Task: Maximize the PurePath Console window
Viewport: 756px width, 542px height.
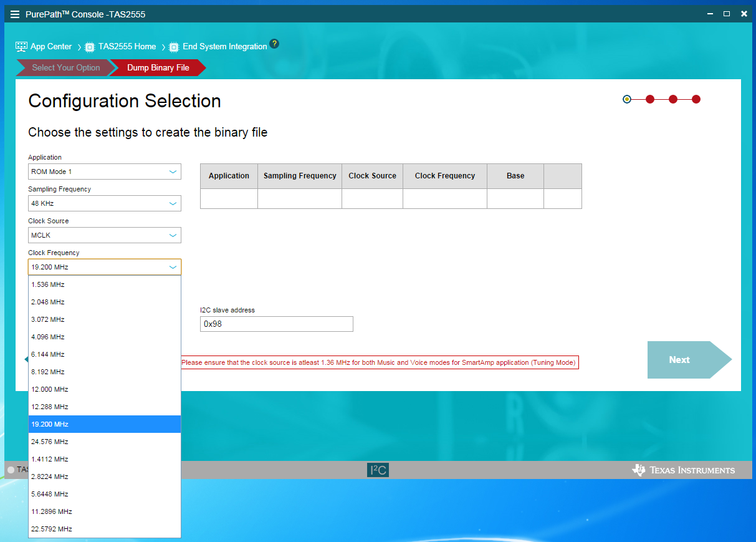Action: point(727,14)
